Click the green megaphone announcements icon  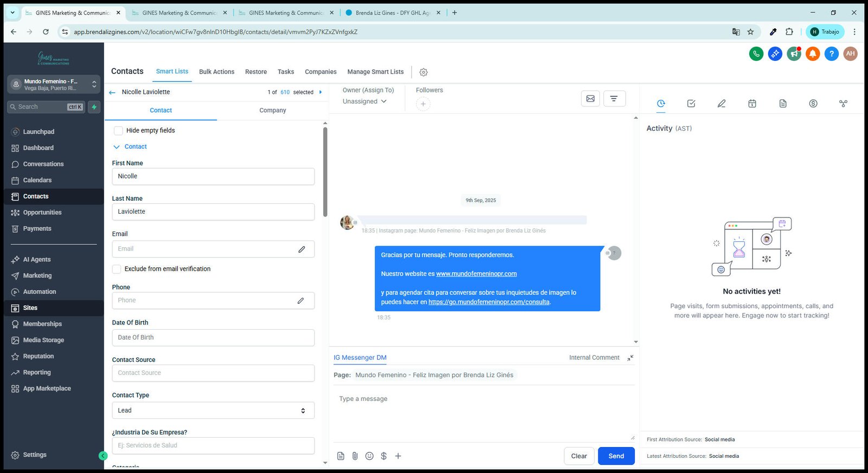click(794, 54)
